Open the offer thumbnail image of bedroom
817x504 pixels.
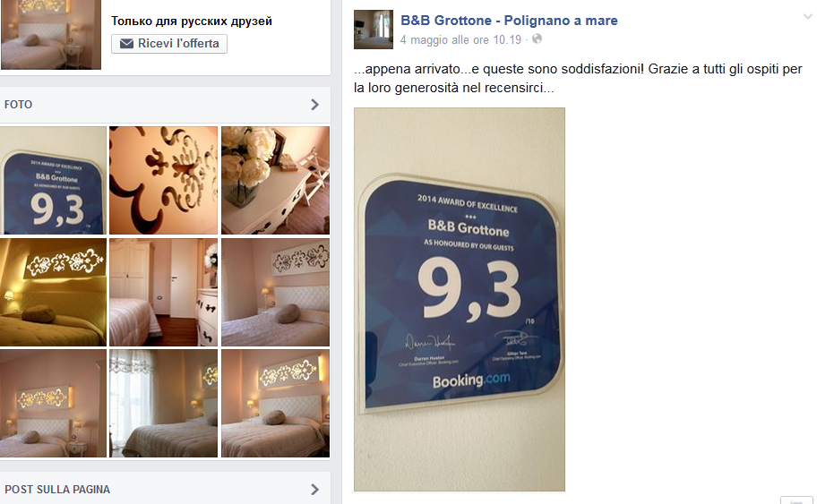click(50, 34)
